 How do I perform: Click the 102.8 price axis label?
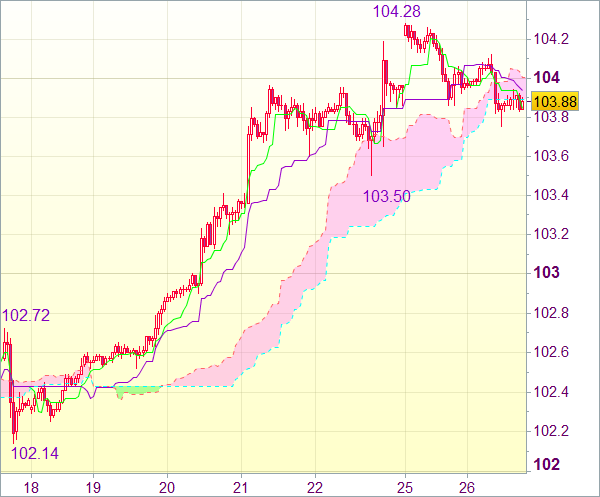point(551,313)
